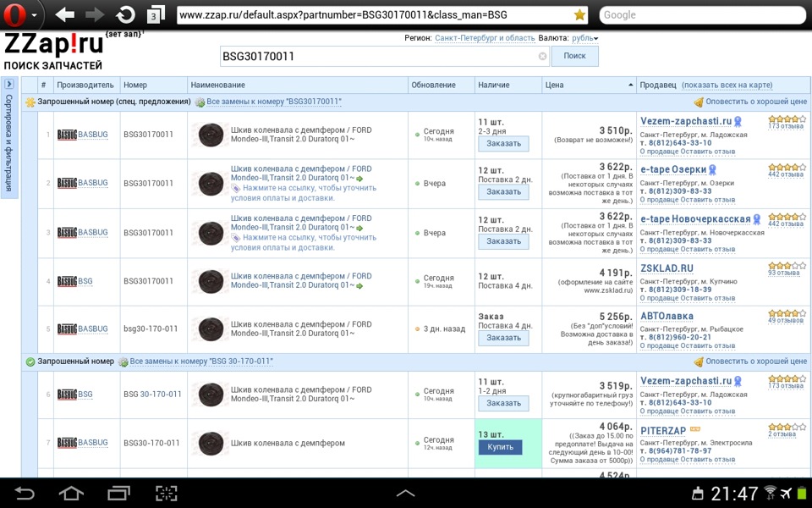
Task: Open the показать всех на карте link
Action: click(727, 85)
